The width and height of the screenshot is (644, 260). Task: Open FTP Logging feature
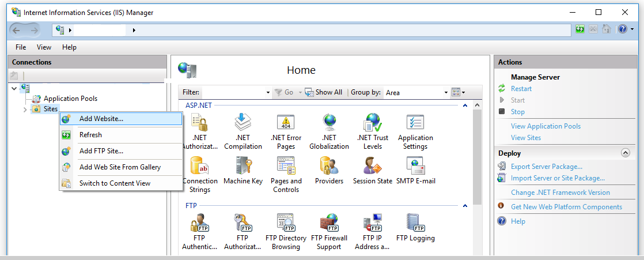415,228
